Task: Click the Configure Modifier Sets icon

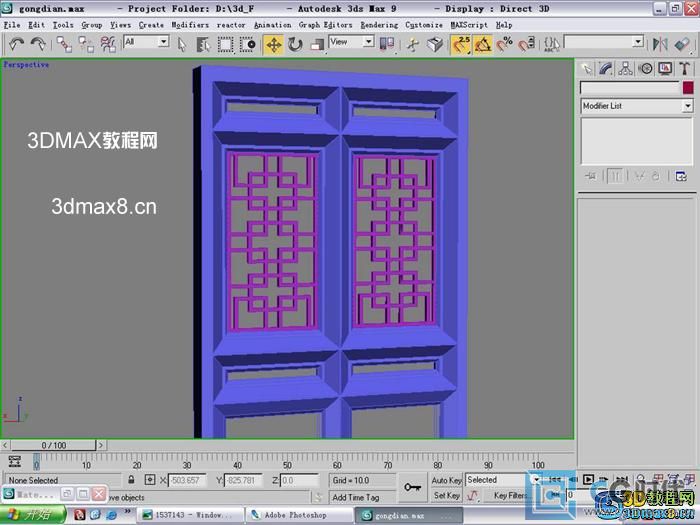Action: pyautogui.click(x=681, y=176)
